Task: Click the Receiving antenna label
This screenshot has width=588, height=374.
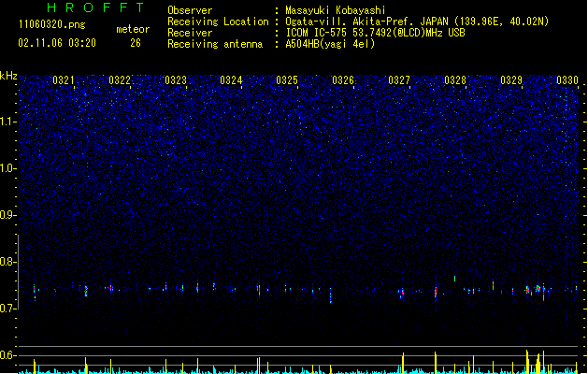Action: point(215,44)
